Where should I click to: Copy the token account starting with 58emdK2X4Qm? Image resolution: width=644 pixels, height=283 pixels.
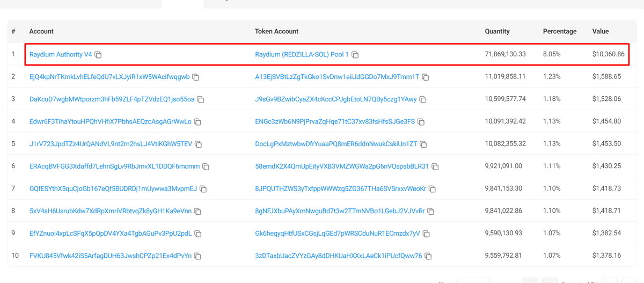click(435, 166)
